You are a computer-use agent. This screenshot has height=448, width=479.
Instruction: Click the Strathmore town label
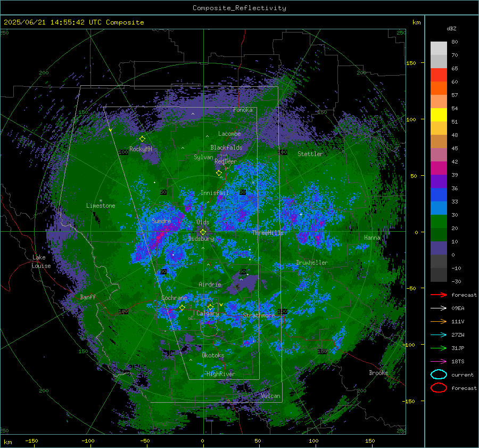click(259, 315)
